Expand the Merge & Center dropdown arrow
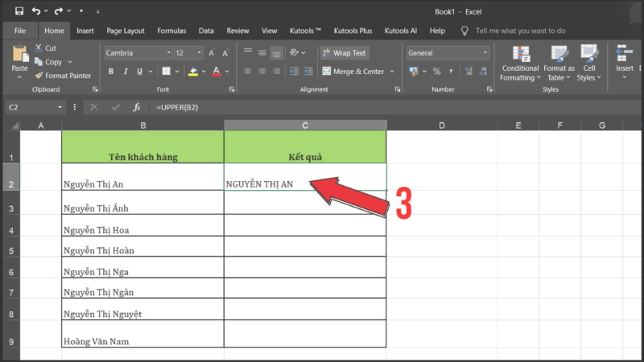Image resolution: width=644 pixels, height=362 pixels. (392, 72)
